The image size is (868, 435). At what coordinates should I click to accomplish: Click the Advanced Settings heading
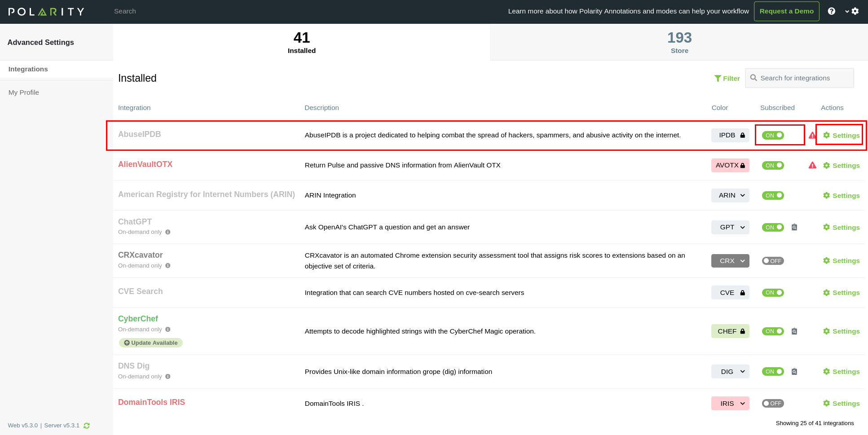41,42
